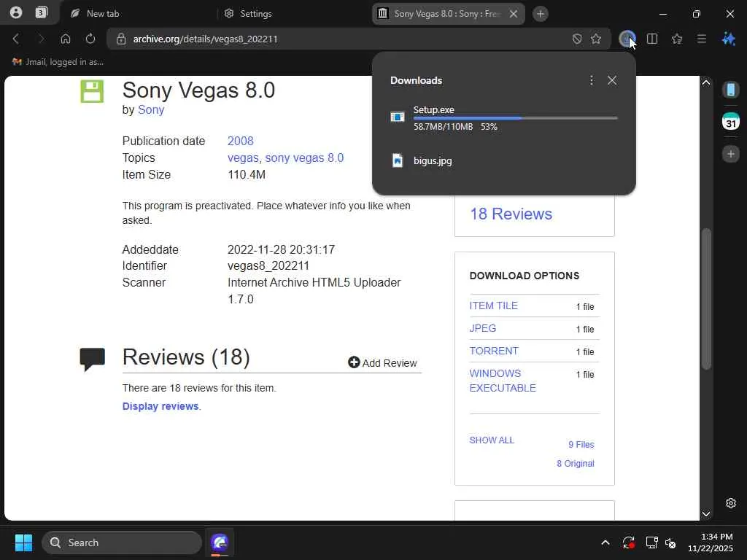Open the calendar 31 sidebar icon
Viewport: 747px width, 560px height.
[731, 121]
